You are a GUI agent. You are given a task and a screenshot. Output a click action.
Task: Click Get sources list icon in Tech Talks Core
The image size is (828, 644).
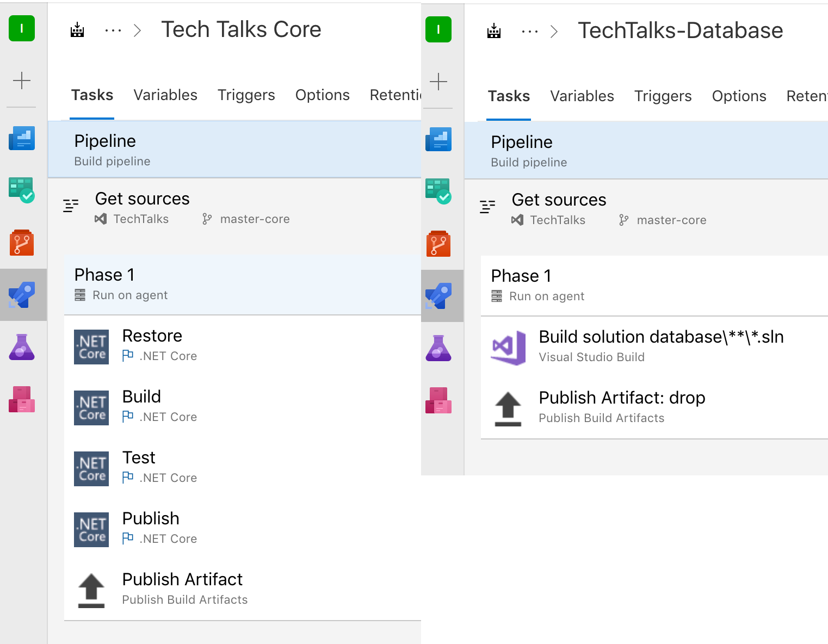pos(71,206)
